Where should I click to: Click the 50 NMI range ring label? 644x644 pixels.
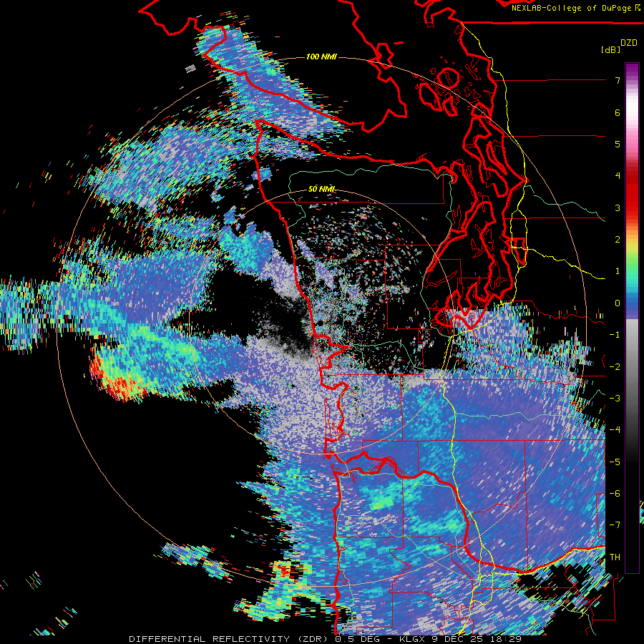pos(321,189)
